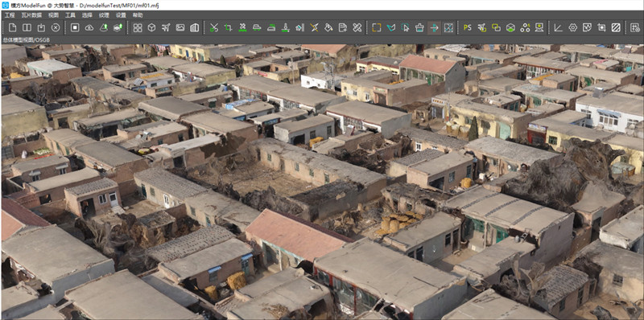644x320 pixels.
Task: Click the stop square icon
Action: coord(75,27)
